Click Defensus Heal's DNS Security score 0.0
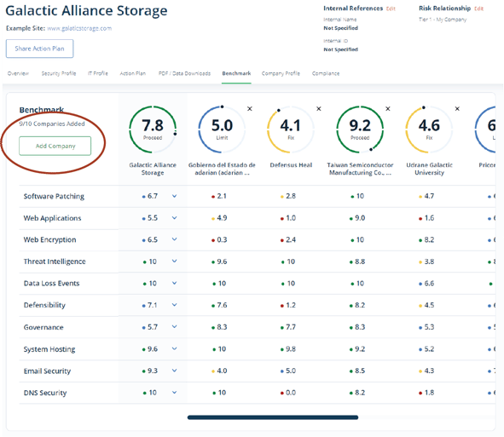This screenshot has width=504, height=437. coord(291,393)
